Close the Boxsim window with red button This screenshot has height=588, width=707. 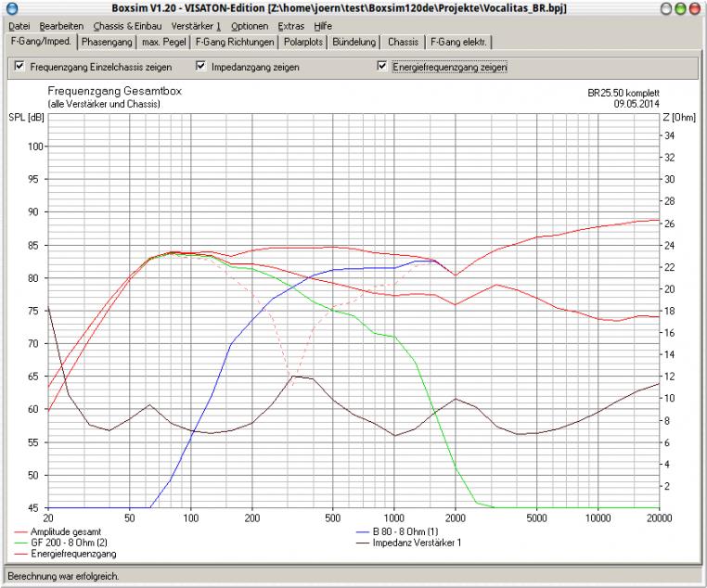point(695,8)
